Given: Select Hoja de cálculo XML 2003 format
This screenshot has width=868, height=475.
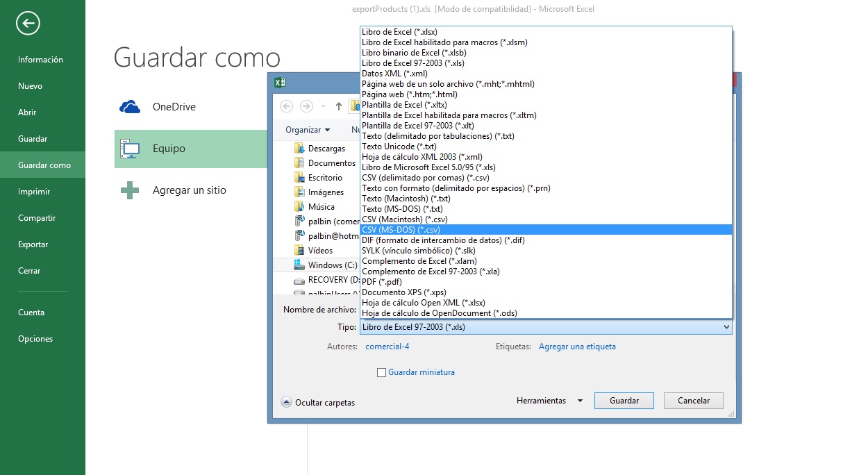Looking at the screenshot, I should pos(546,156).
